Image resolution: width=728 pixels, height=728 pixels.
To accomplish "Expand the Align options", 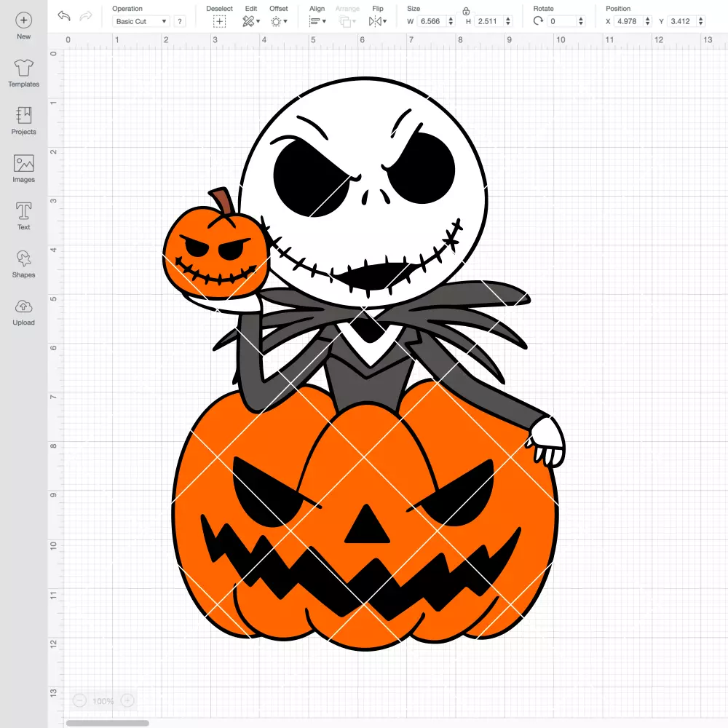I will tap(317, 21).
